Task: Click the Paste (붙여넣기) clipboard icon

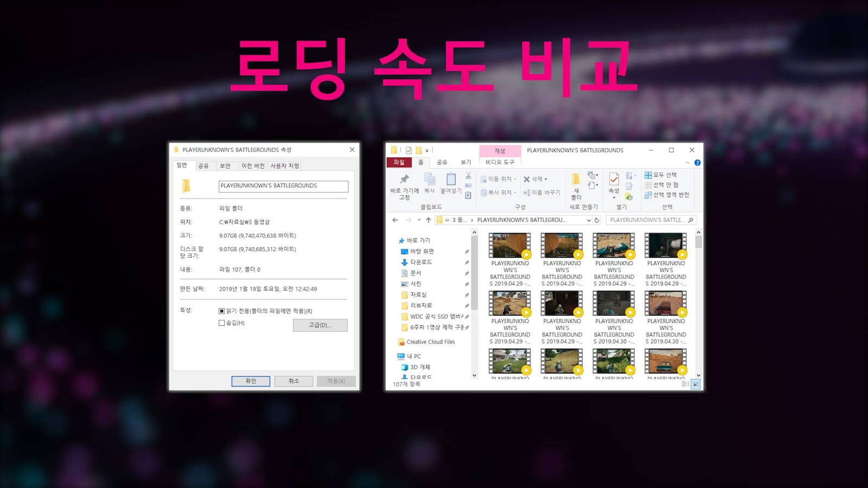Action: pos(451,179)
